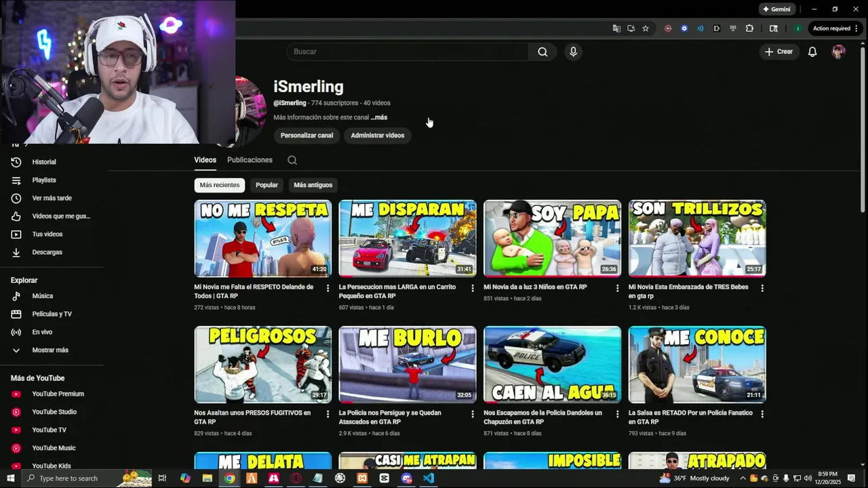Open options for 'Mi Novia Esta Embarazada' video
Screen dimensions: 868x488
[x=762, y=288]
